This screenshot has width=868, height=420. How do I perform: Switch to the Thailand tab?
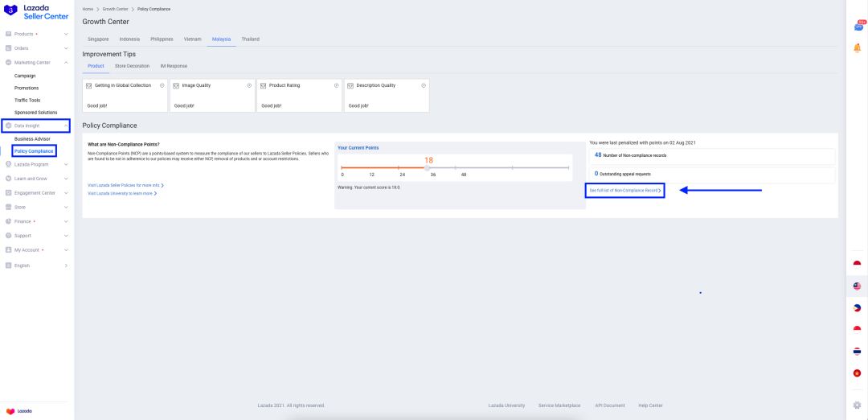(250, 39)
